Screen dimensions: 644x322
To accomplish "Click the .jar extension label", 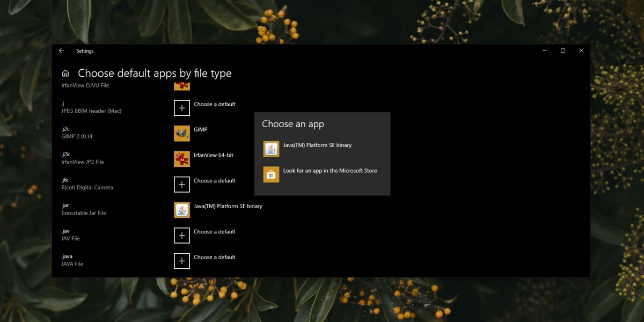I will click(65, 205).
